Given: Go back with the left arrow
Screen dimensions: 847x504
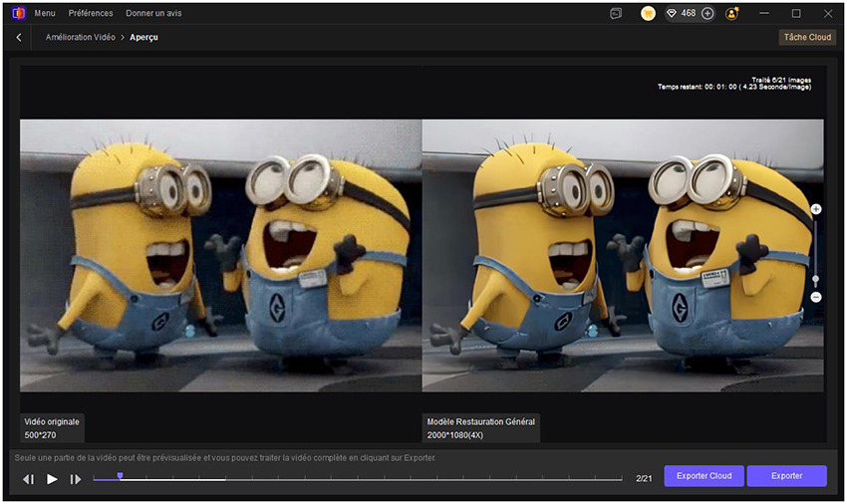Looking at the screenshot, I should pos(19,37).
